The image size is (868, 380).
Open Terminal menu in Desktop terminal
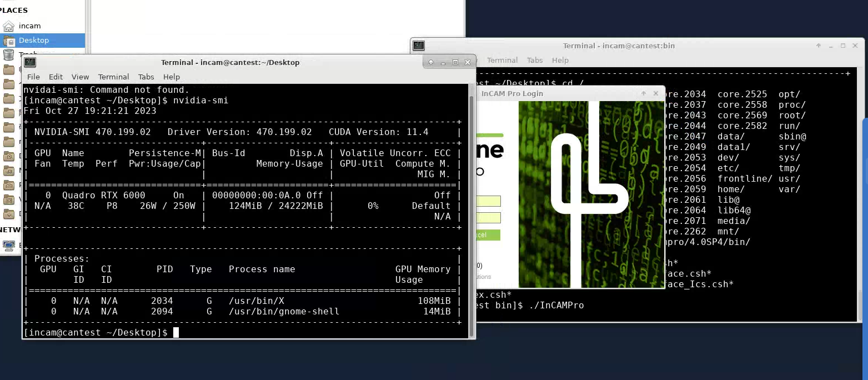(x=113, y=77)
